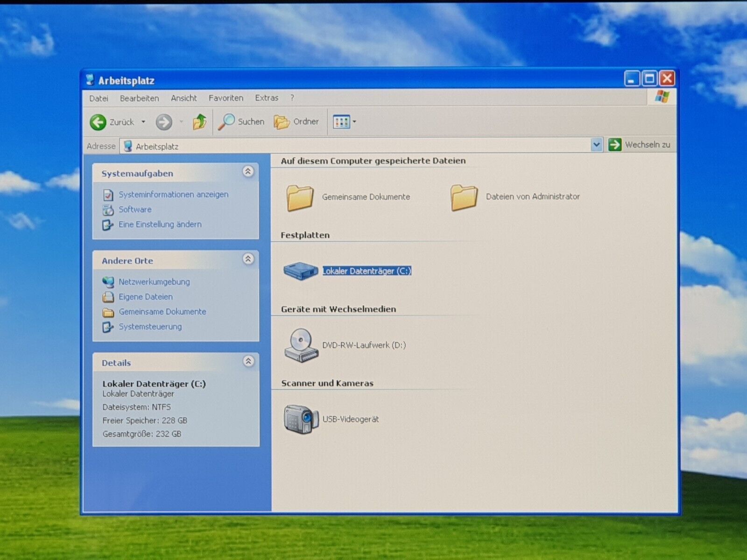The image size is (747, 560).
Task: Click the Eine Einstellung ändern icon
Action: (x=108, y=225)
